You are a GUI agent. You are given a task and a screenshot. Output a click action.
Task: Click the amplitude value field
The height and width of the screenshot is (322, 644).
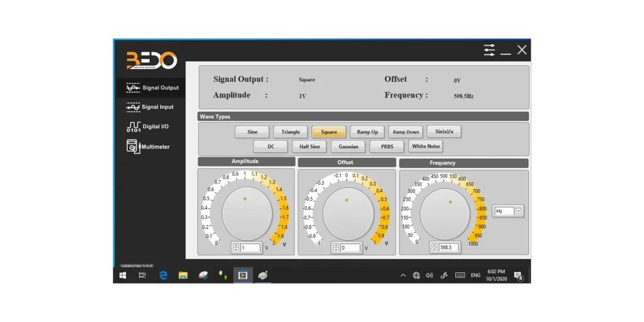click(250, 248)
